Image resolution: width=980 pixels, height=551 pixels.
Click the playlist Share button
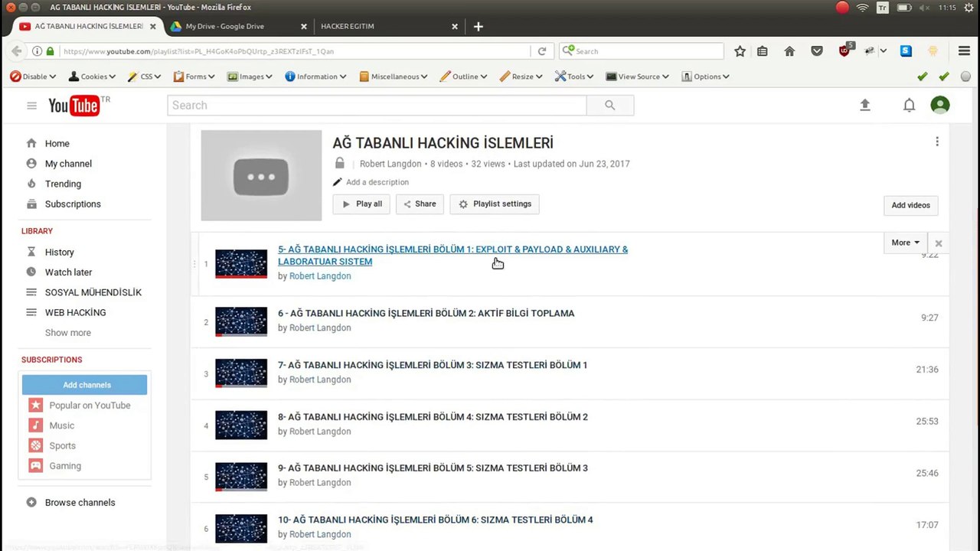point(420,204)
